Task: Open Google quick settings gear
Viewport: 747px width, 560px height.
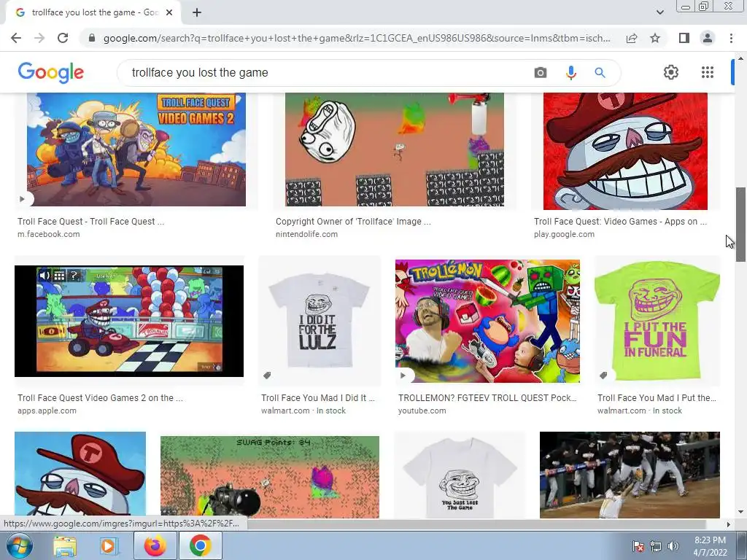Action: (x=671, y=72)
